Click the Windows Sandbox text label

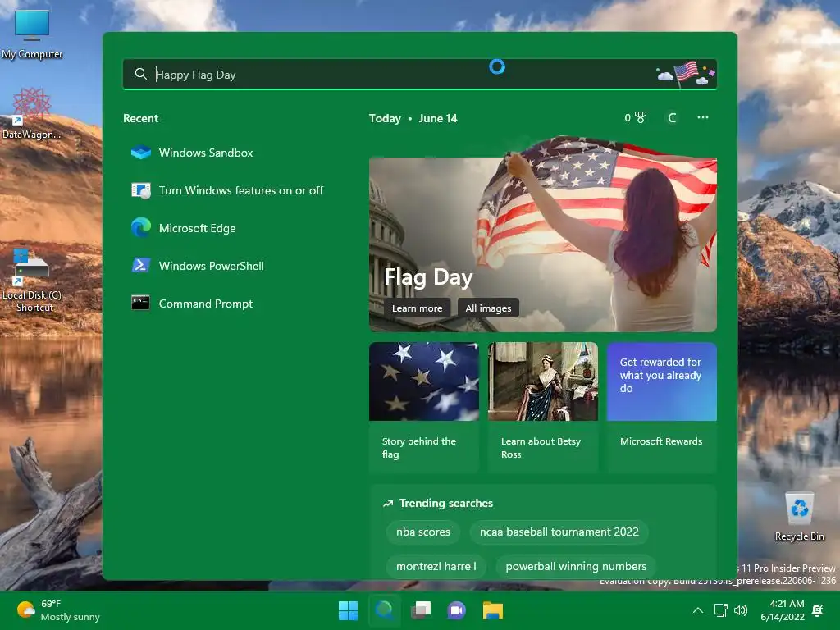[206, 153]
